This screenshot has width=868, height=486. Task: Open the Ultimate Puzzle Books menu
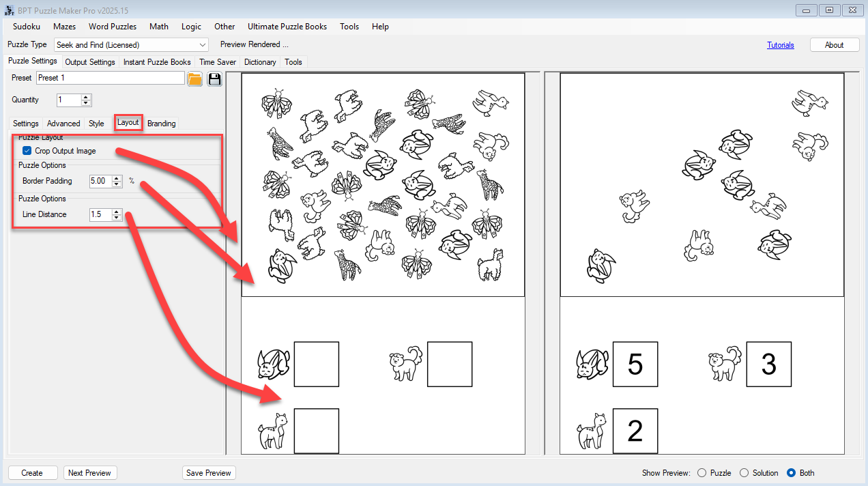click(287, 27)
